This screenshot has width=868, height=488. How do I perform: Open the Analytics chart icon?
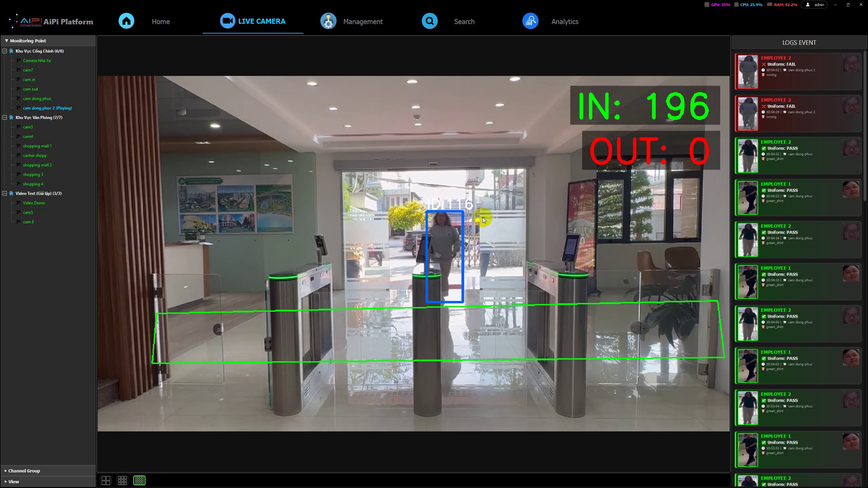(x=530, y=21)
